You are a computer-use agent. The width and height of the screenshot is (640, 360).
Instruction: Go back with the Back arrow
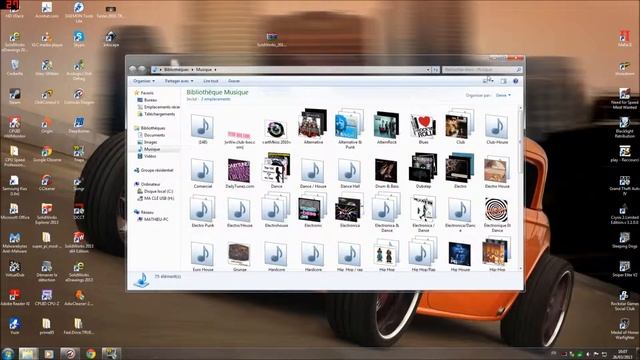pos(133,69)
